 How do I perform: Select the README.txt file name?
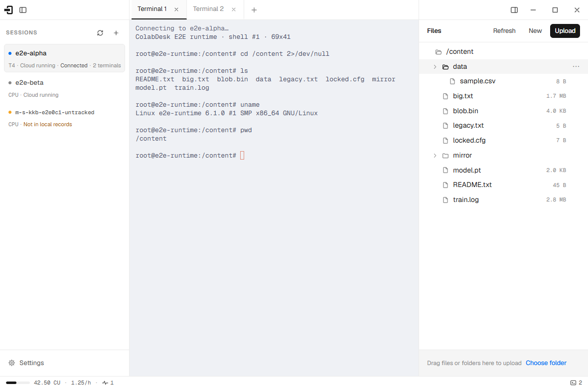click(x=472, y=185)
